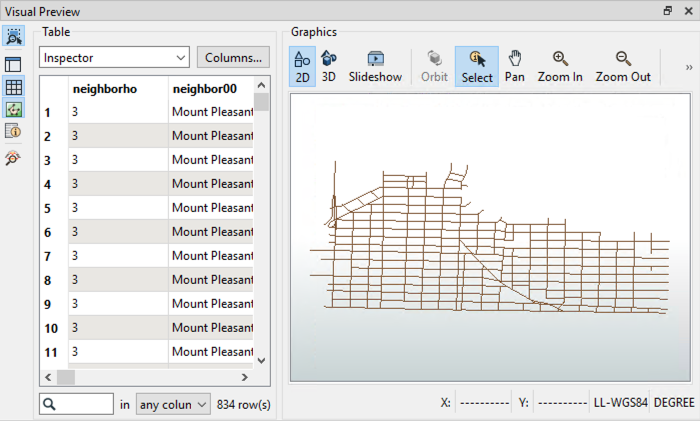Start the Slideshow tool

coord(375,67)
